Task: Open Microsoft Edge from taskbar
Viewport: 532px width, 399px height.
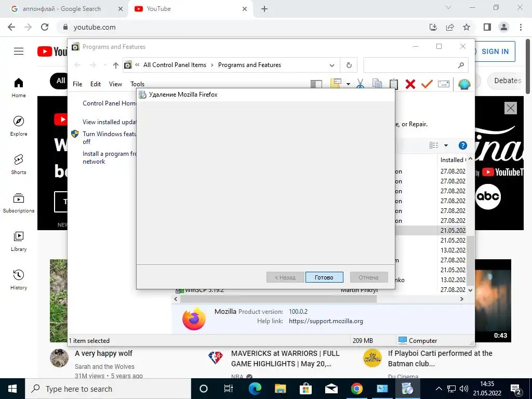Action: 255,389
